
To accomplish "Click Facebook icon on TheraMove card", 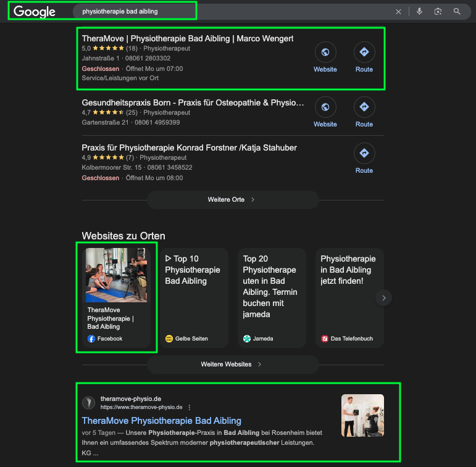I will pyautogui.click(x=91, y=339).
